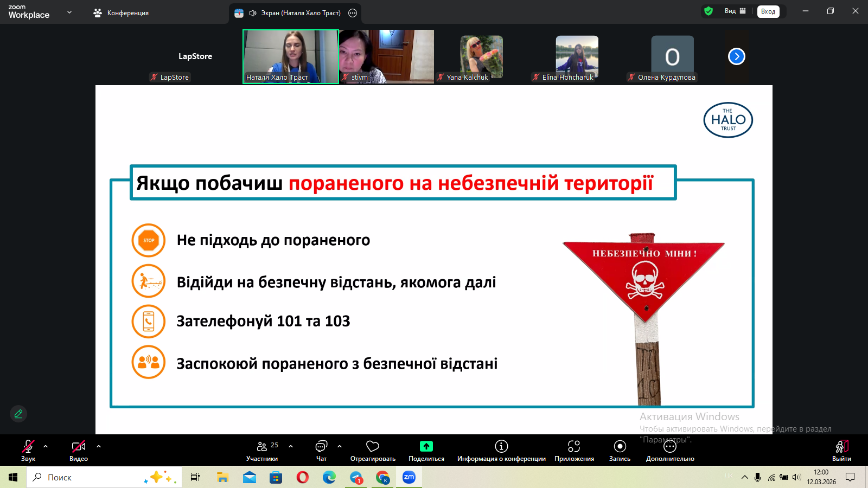Open the Zoom Workplace dropdown chevron
Image resolution: width=868 pixels, height=488 pixels.
click(x=69, y=12)
